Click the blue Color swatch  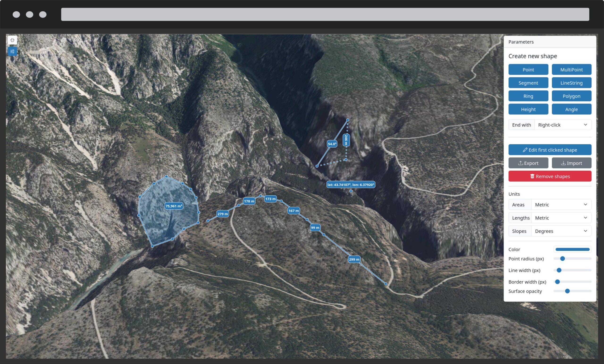[x=572, y=249]
